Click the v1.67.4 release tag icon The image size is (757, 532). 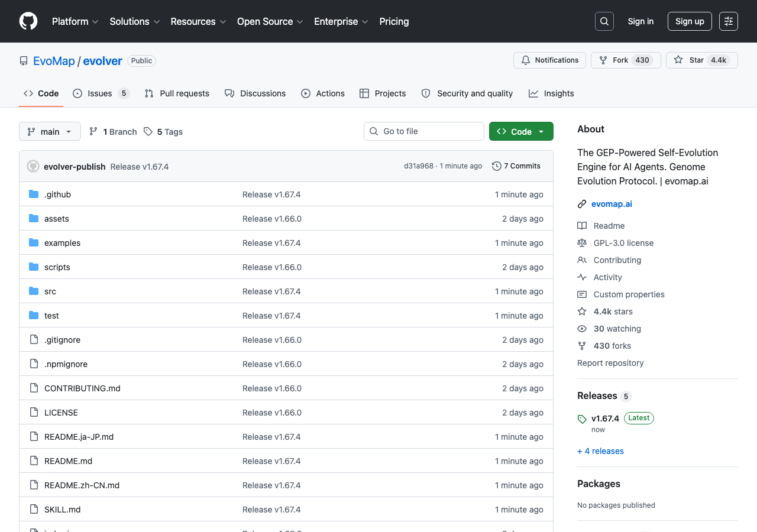coord(581,419)
